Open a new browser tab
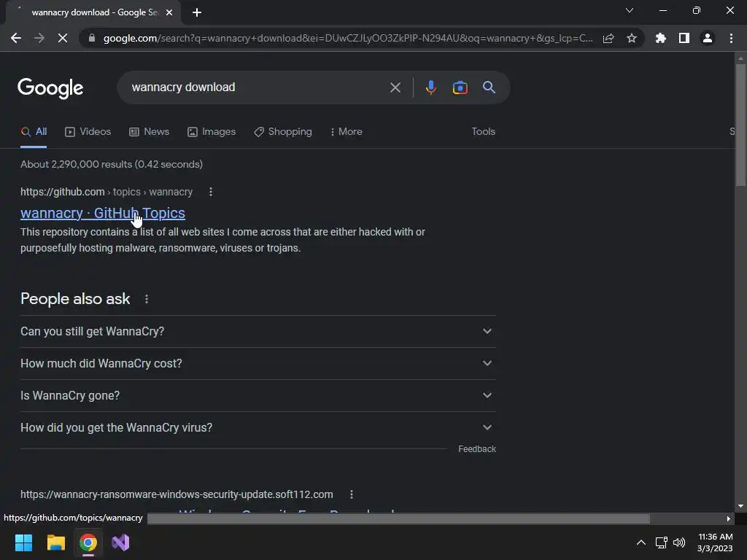 coord(197,12)
